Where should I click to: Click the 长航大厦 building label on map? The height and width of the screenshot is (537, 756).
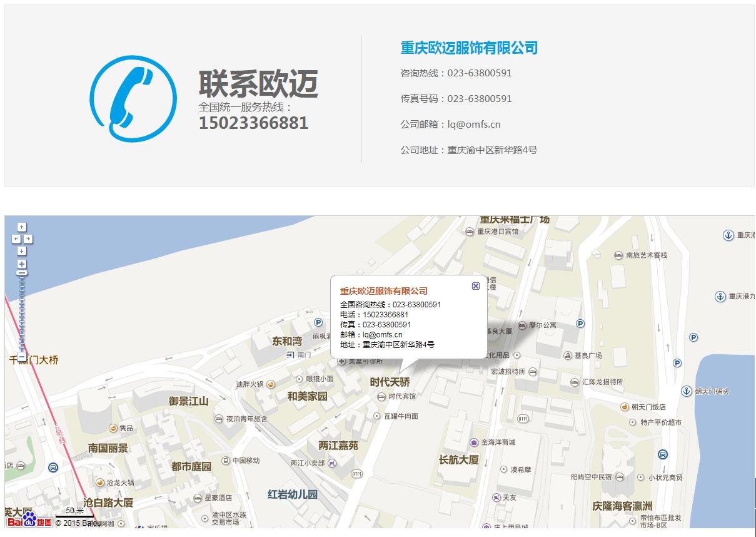click(458, 460)
